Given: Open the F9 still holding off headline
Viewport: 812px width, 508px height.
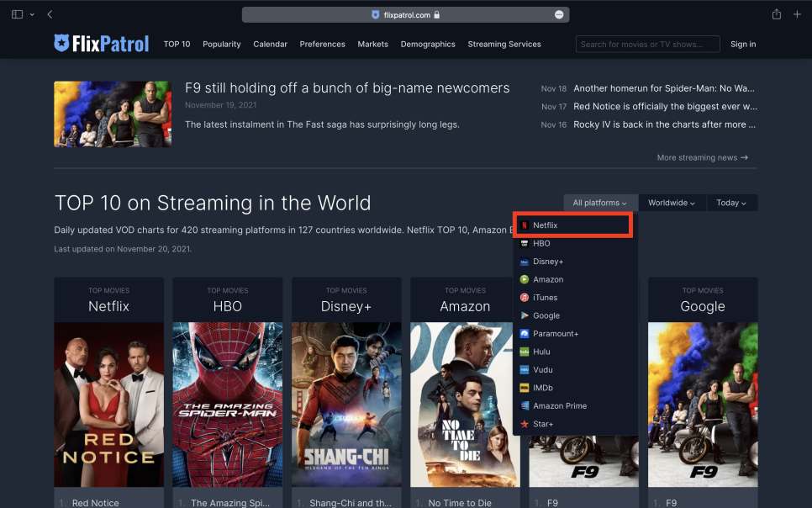Looking at the screenshot, I should (x=347, y=88).
